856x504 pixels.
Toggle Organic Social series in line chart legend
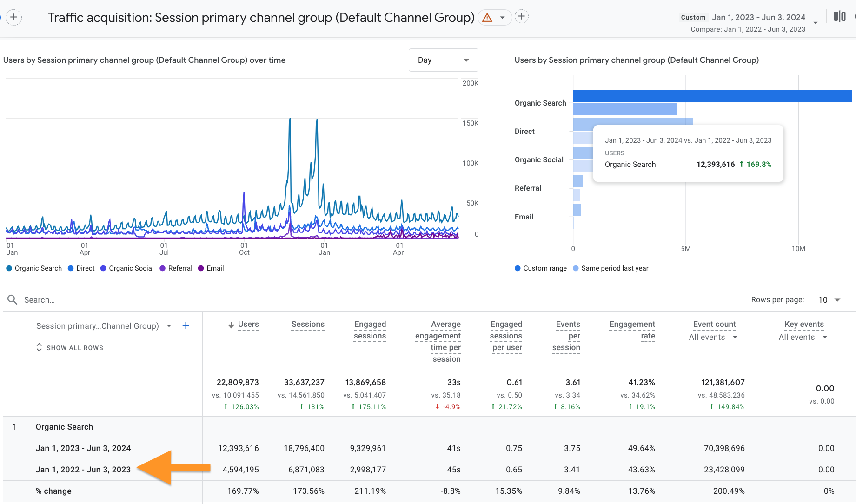(x=127, y=268)
